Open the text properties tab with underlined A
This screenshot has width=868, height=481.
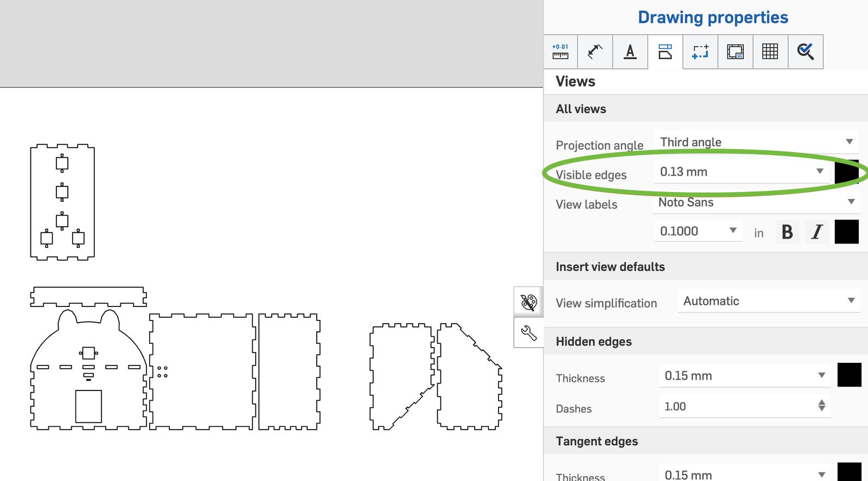click(x=630, y=52)
